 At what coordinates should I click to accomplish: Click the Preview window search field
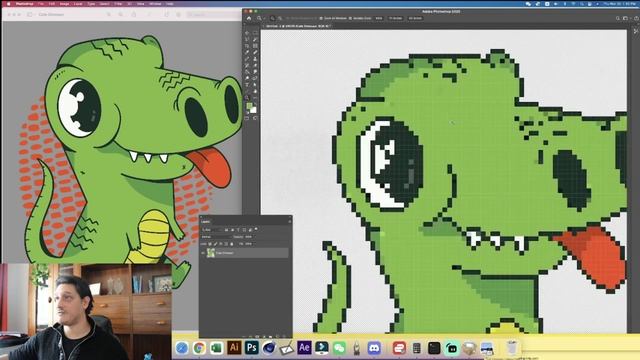coord(213,15)
